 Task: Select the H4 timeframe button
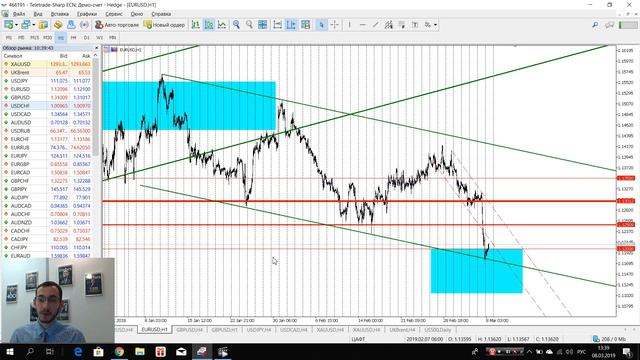tap(73, 38)
